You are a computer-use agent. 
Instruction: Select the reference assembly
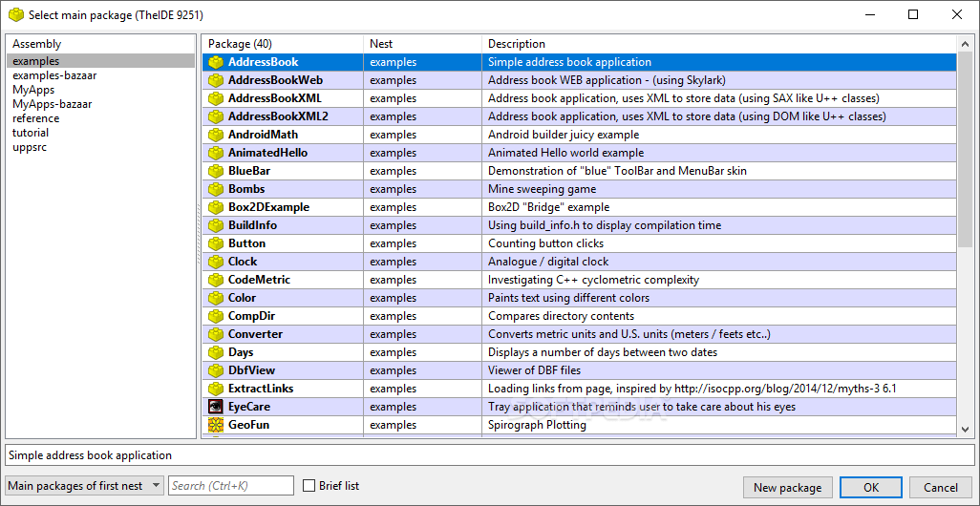100,118
